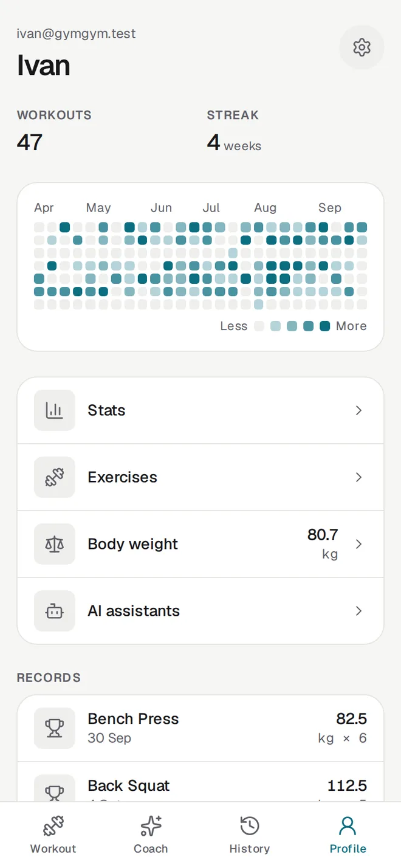Screen dimensions: 401x868
Task: Select the Profile tab
Action: [x=348, y=835]
